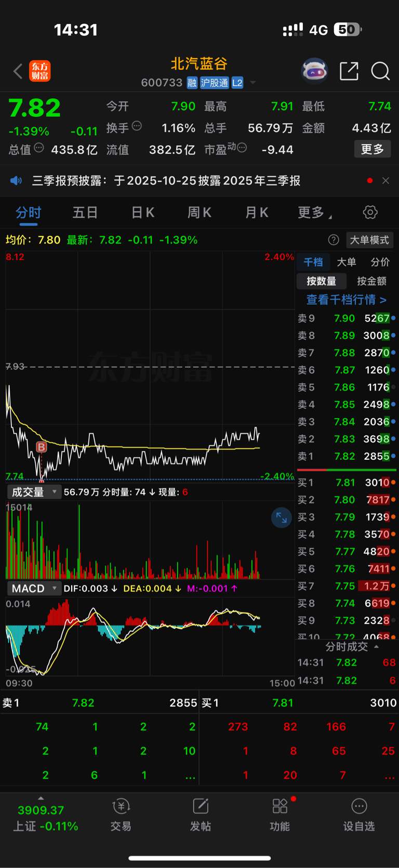This screenshot has height=868, width=399.
Task: Tap the battery 50 status icon
Action: coord(348,30)
